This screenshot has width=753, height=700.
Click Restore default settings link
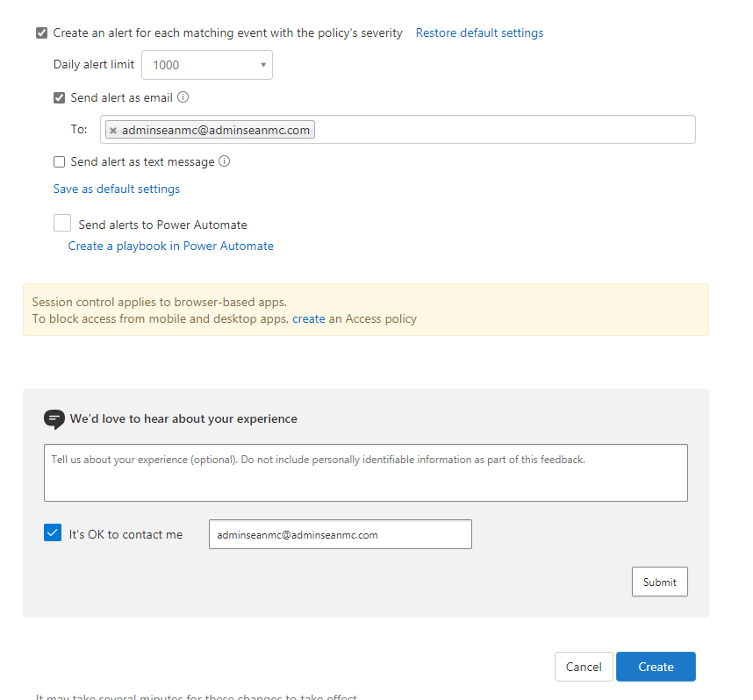[479, 33]
